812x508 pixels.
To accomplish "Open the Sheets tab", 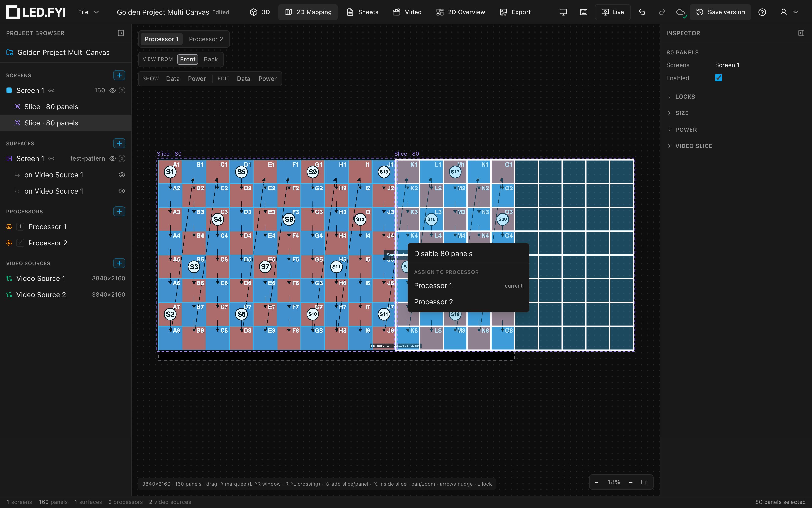I will click(362, 12).
